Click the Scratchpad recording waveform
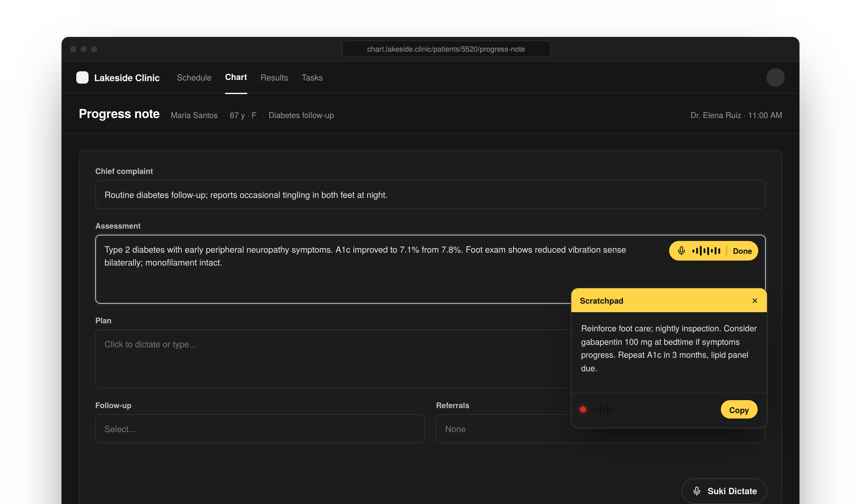Image resolution: width=861 pixels, height=504 pixels. pos(602,409)
